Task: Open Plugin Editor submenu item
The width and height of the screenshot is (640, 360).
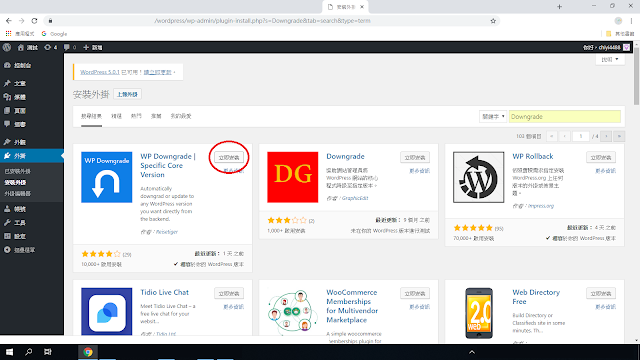Action: [18, 193]
